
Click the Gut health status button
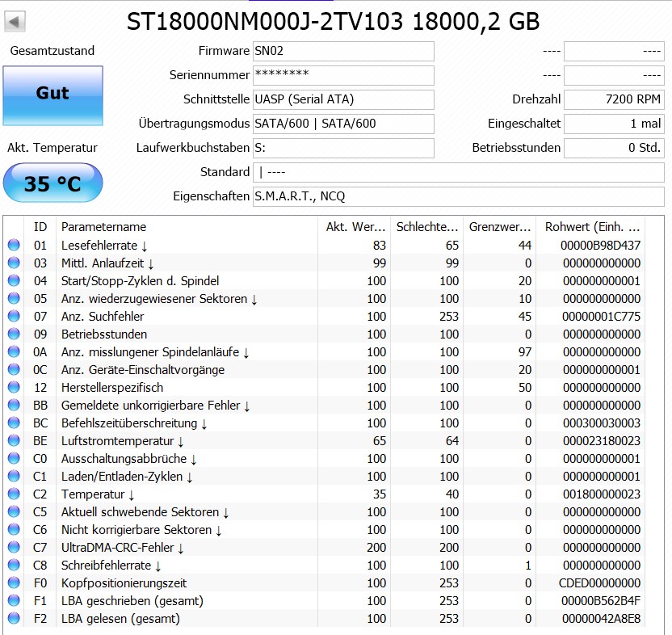click(52, 94)
